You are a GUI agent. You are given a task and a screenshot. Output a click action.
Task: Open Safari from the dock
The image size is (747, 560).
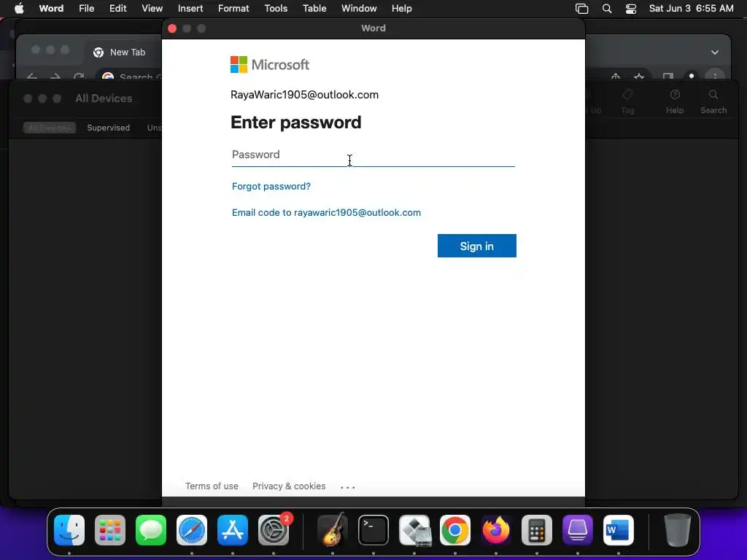pos(192,530)
